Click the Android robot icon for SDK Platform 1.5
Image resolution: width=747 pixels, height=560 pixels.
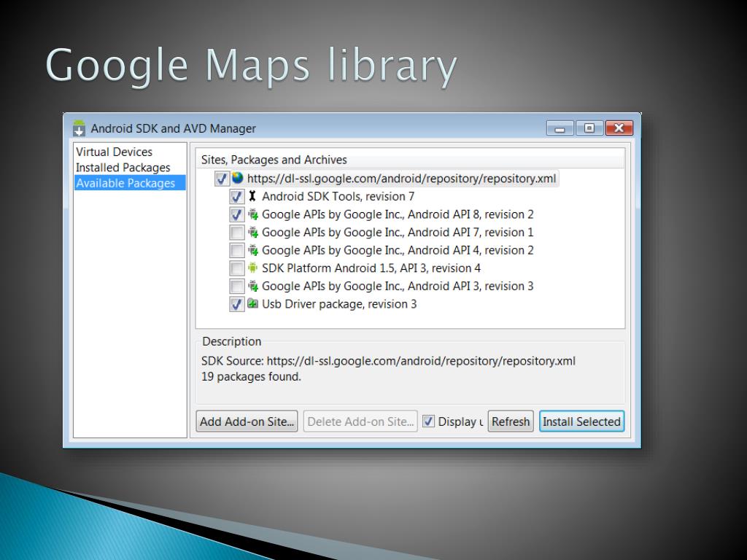coord(252,268)
